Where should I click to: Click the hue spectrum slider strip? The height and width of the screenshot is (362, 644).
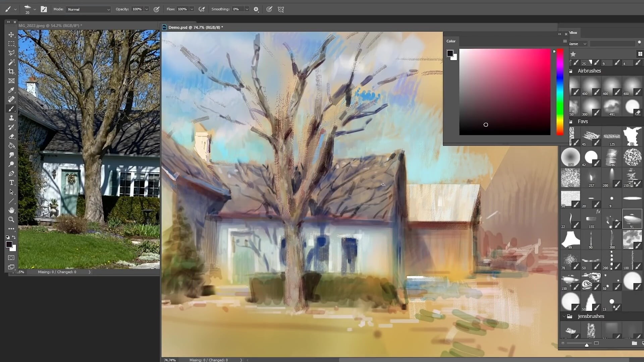[x=560, y=92]
